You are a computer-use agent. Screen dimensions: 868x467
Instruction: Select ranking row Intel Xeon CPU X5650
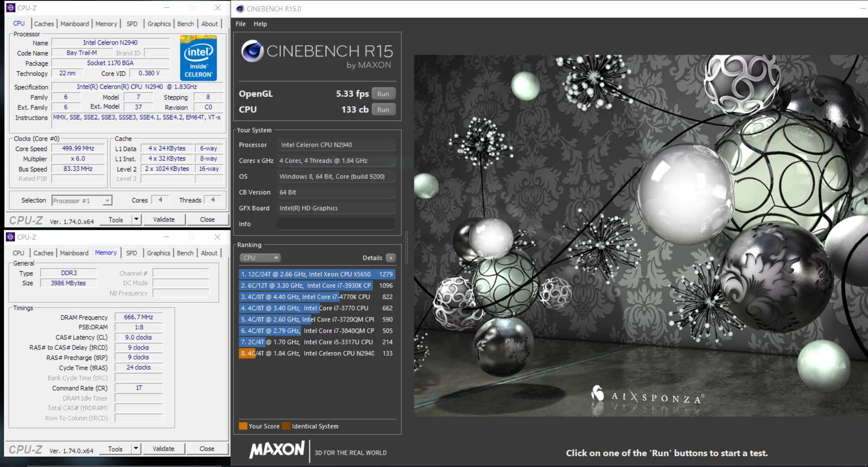pyautogui.click(x=317, y=274)
